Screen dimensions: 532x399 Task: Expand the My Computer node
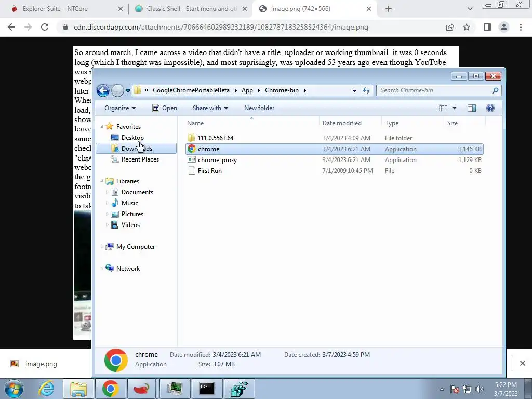[x=102, y=247]
